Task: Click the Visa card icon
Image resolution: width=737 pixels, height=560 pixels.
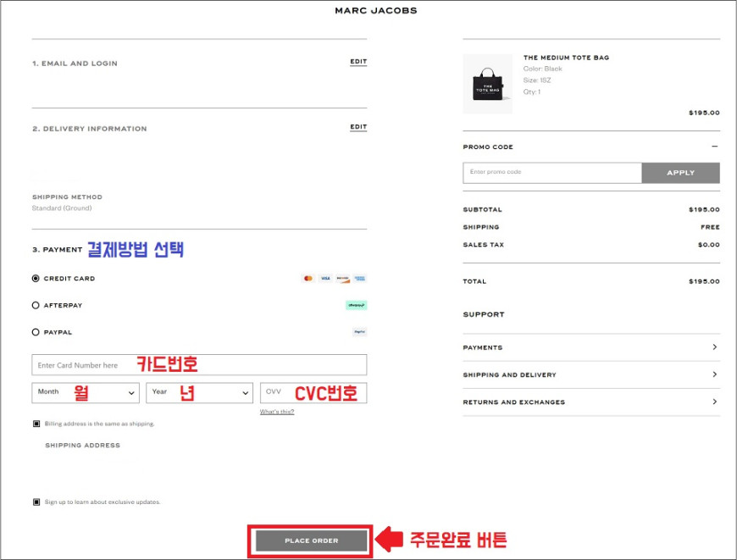Action: 325,279
